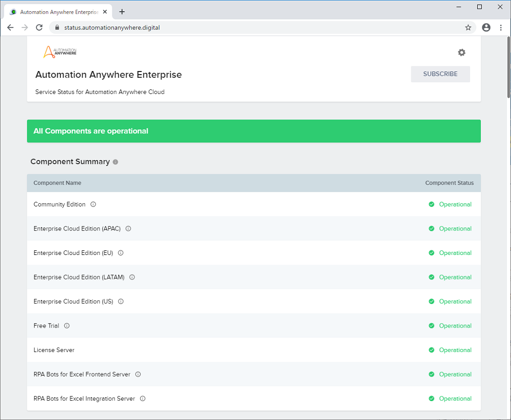Click info icon beside Enterprise Cloud Edition (LATAM)
Screen dimensions: 511x420
[132, 277]
